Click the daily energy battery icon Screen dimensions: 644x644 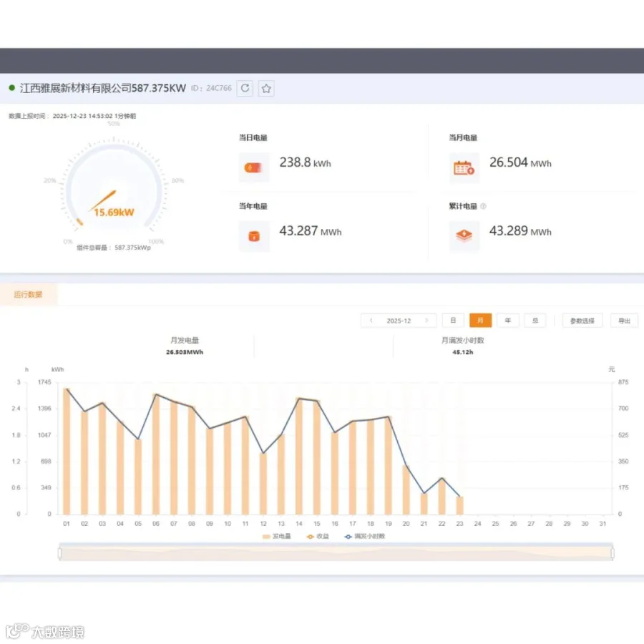[x=254, y=167]
